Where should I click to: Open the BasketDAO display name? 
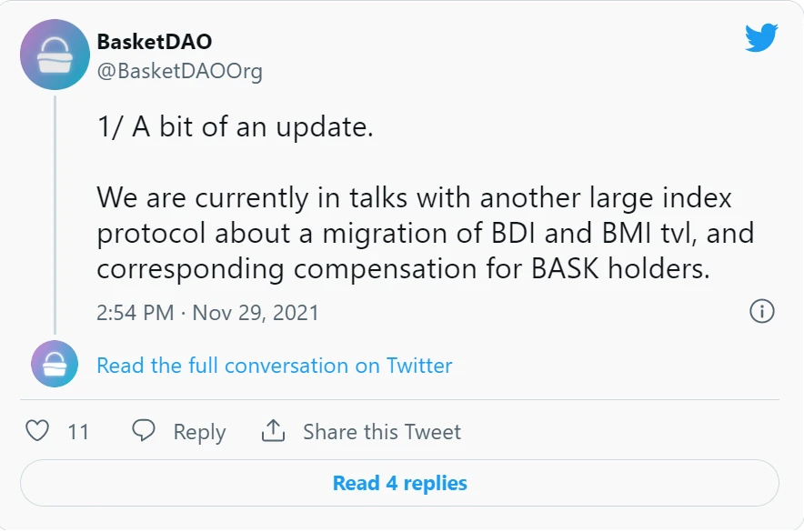click(155, 42)
